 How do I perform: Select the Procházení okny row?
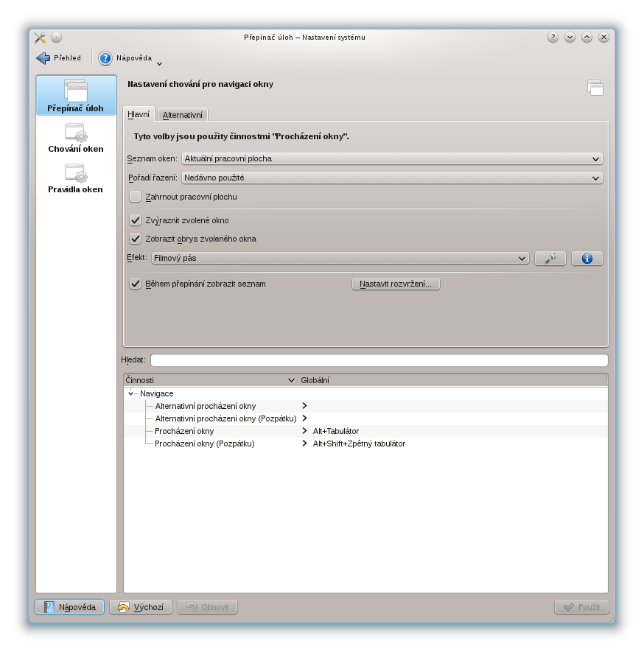point(366,431)
